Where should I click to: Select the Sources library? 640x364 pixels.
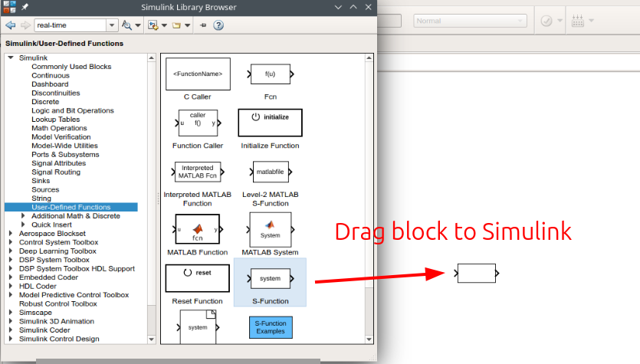point(45,189)
